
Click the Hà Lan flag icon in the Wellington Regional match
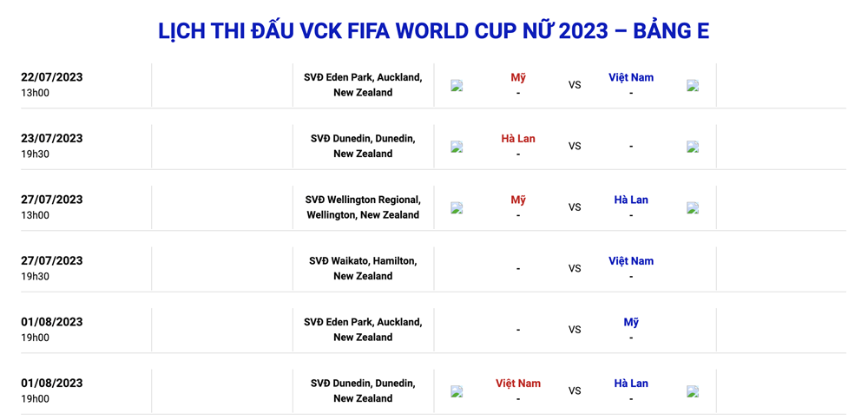pyautogui.click(x=693, y=208)
